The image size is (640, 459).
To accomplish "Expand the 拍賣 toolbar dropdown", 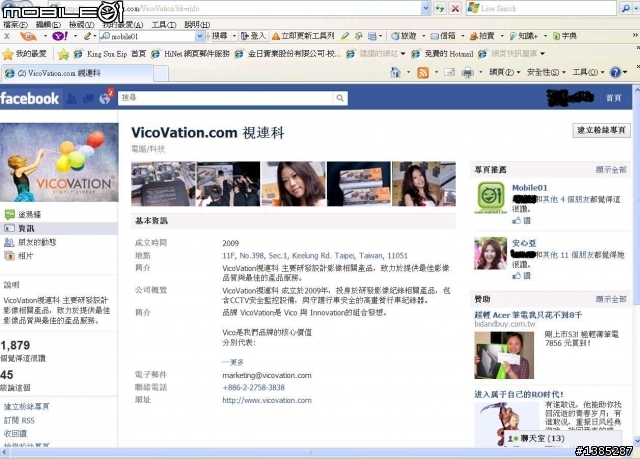I will point(502,36).
